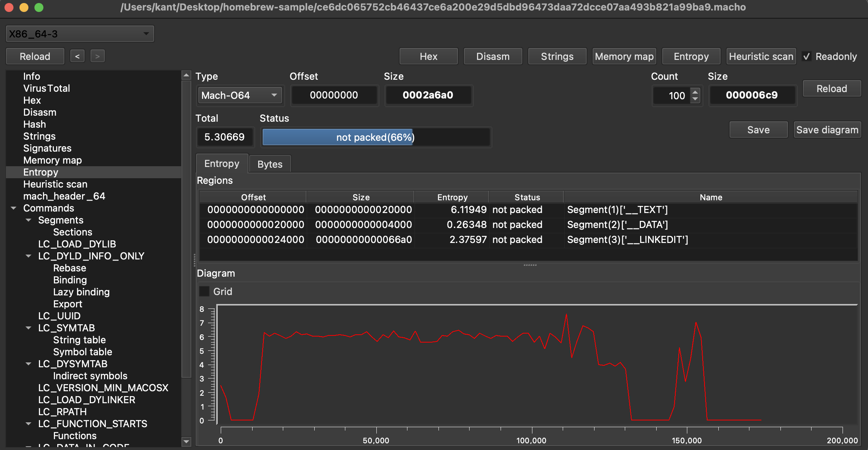Click the Size field showing 0002a6a0
The height and width of the screenshot is (450, 868).
click(x=428, y=95)
